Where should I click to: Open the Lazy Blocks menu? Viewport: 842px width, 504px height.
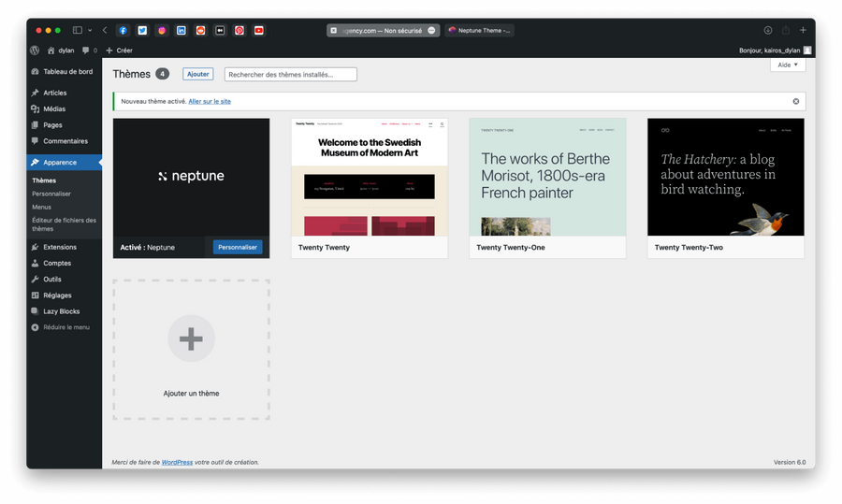tap(64, 312)
